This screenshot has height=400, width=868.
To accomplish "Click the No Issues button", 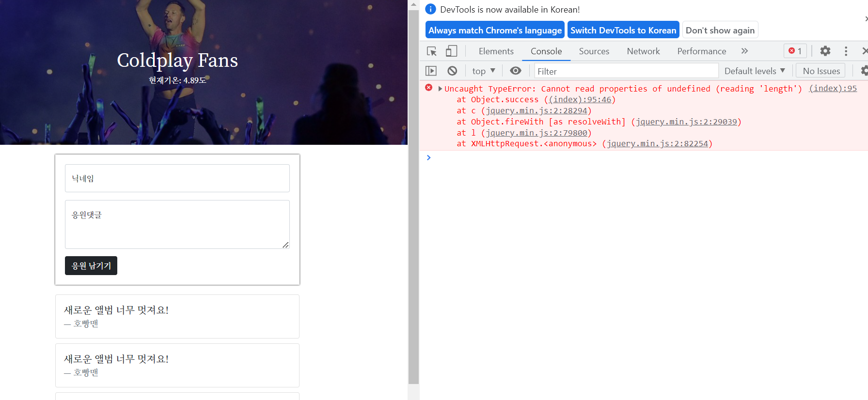I will coord(821,71).
